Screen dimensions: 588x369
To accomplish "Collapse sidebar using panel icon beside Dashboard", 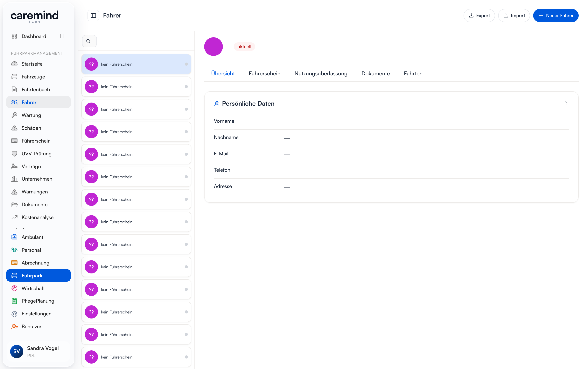I will (61, 36).
